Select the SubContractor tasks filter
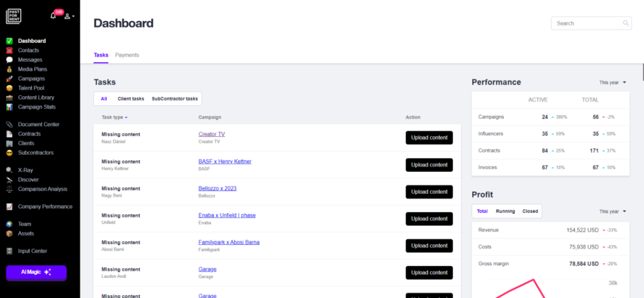The width and height of the screenshot is (644, 298). tap(175, 99)
